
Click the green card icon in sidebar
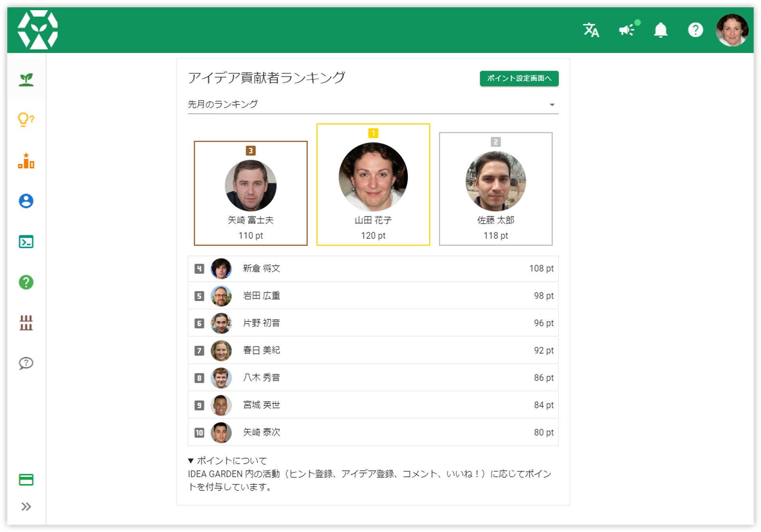point(26,480)
